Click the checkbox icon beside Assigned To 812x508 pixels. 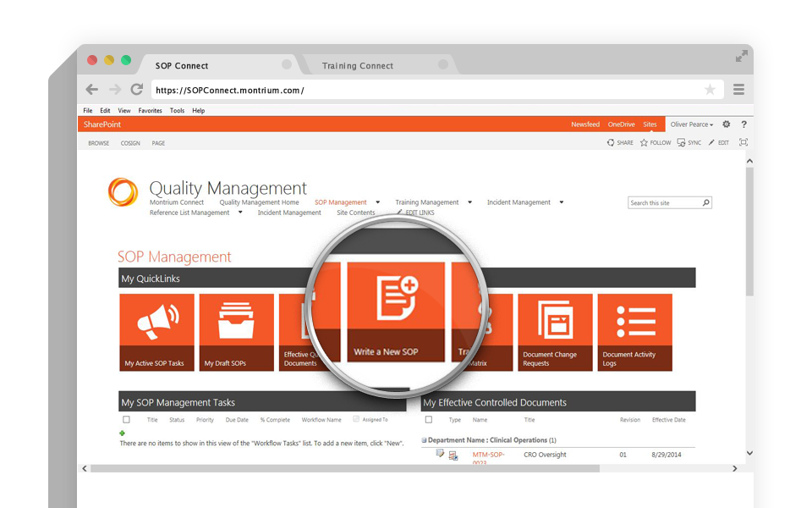(x=356, y=419)
